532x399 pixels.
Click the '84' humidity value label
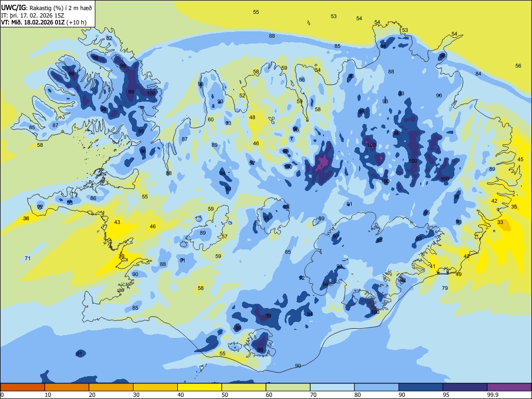coord(478,73)
